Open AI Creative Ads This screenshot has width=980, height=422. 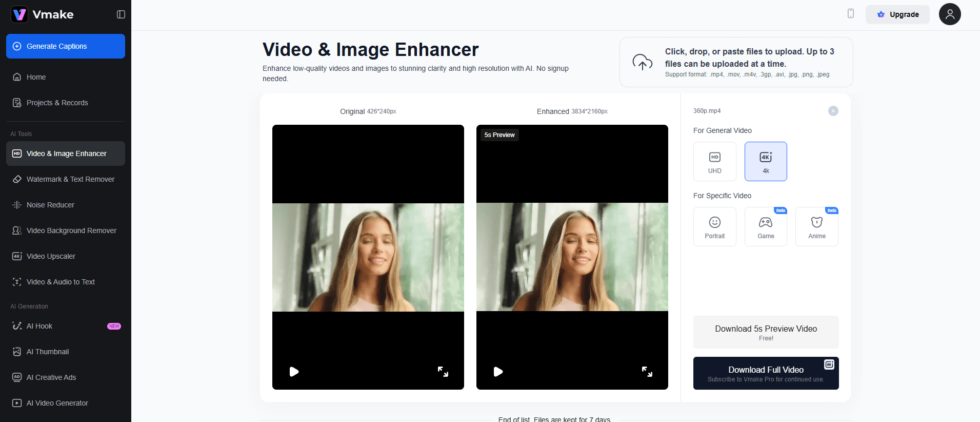click(x=66, y=377)
